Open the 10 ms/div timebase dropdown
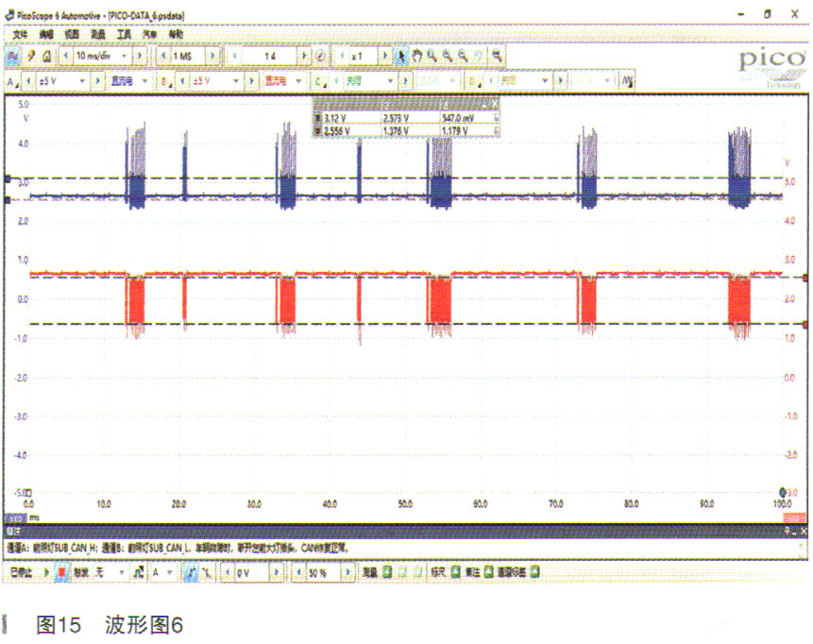The image size is (813, 644). (125, 56)
